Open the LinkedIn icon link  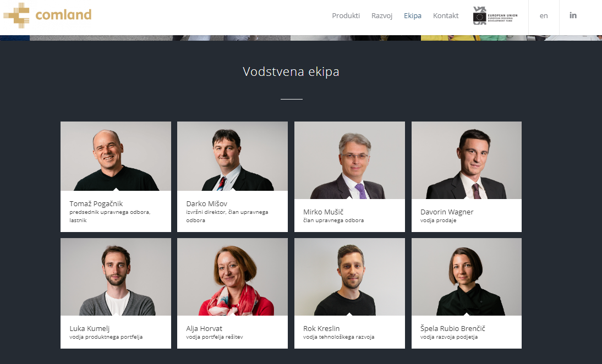click(573, 15)
